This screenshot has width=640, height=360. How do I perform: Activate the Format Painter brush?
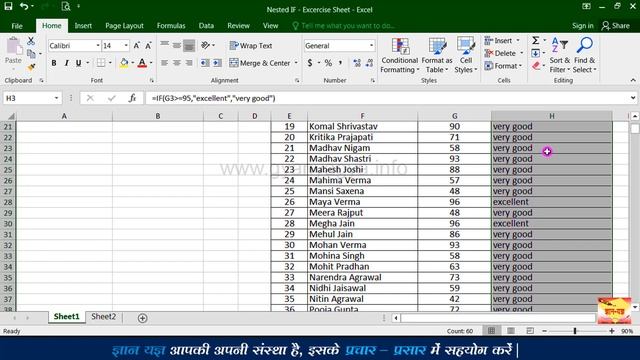pyautogui.click(x=31, y=67)
